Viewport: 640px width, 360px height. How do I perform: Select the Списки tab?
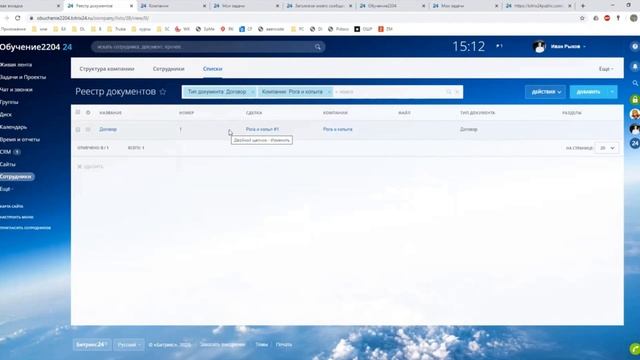tap(213, 69)
